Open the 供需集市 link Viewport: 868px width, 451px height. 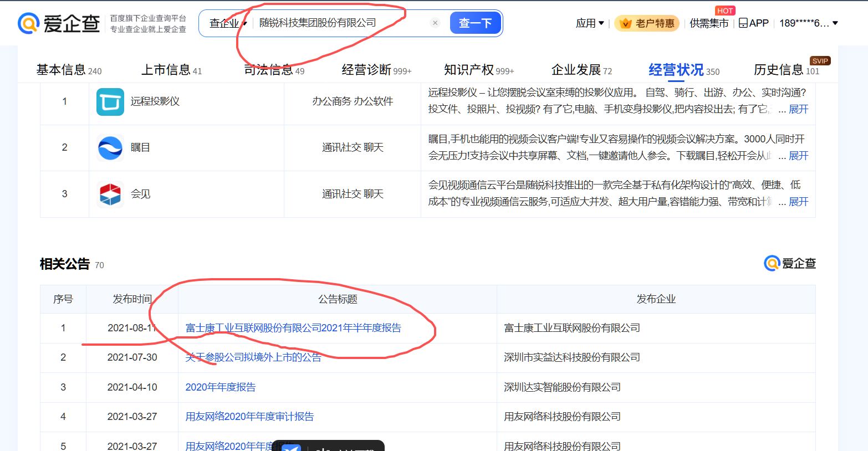coord(709,23)
